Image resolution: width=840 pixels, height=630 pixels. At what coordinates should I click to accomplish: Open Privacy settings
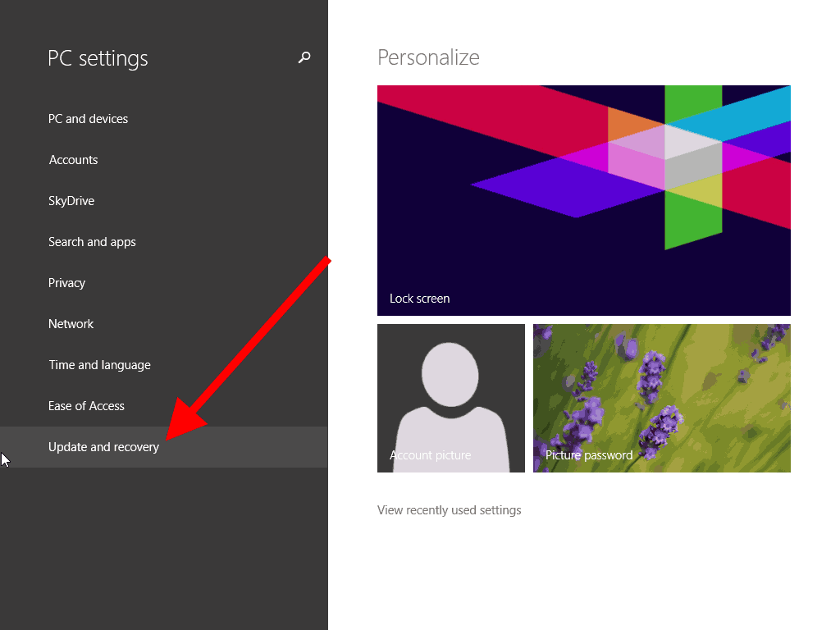66,282
